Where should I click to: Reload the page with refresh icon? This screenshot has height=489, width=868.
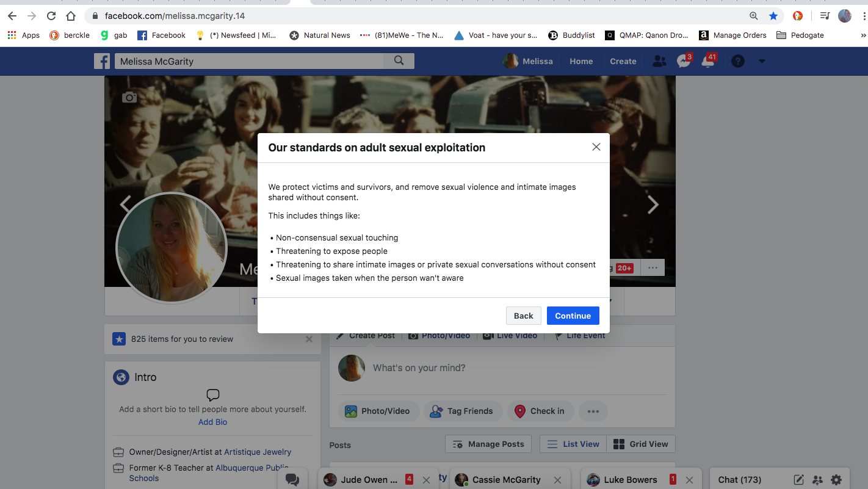pyautogui.click(x=51, y=16)
